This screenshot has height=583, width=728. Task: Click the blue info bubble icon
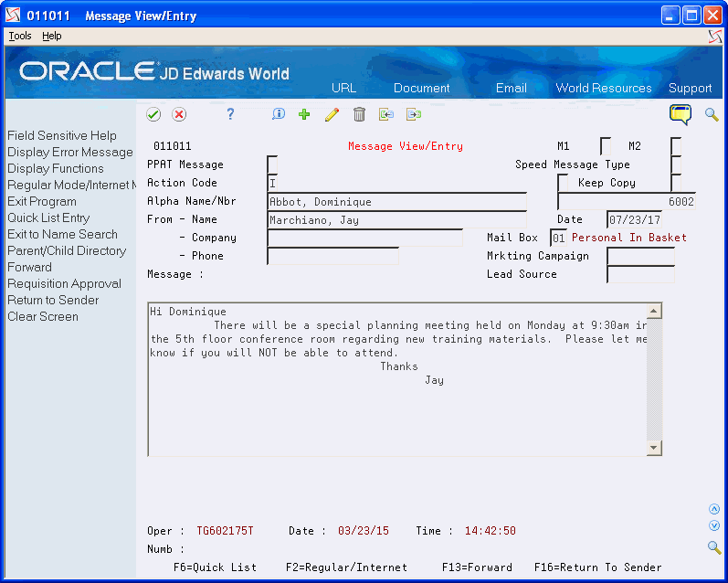[x=278, y=114]
